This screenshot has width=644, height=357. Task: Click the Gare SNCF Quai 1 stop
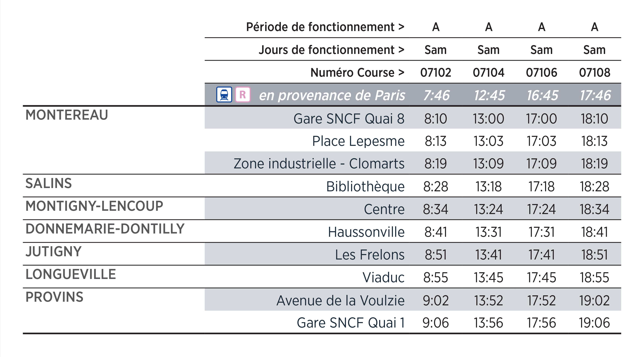350,323
